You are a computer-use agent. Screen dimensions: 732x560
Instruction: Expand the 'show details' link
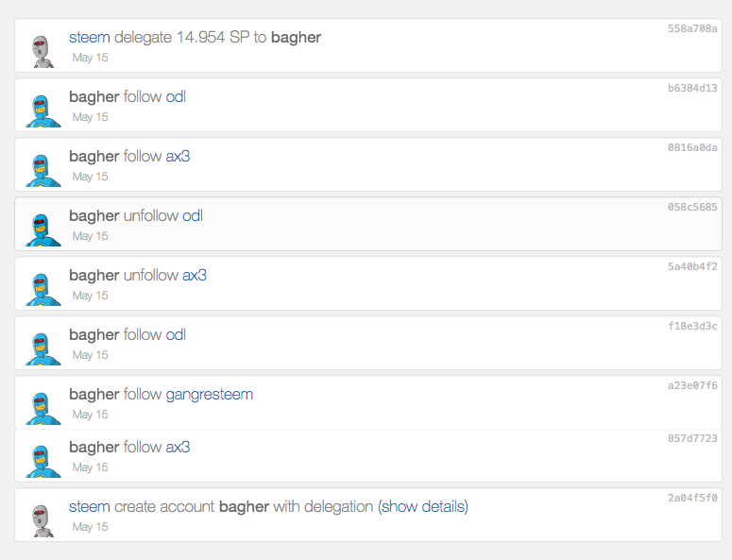pos(423,506)
